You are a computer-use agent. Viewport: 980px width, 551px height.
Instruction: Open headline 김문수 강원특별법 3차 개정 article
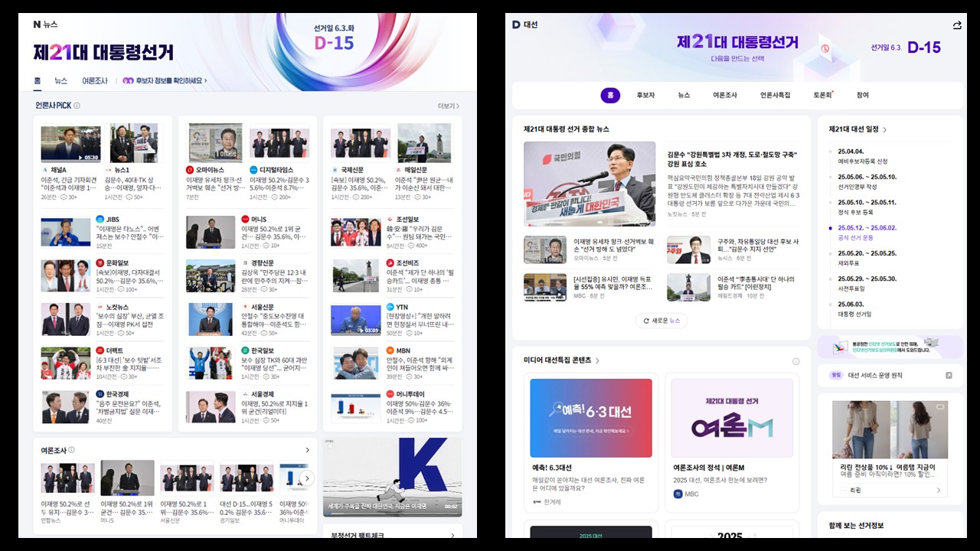[x=733, y=158]
